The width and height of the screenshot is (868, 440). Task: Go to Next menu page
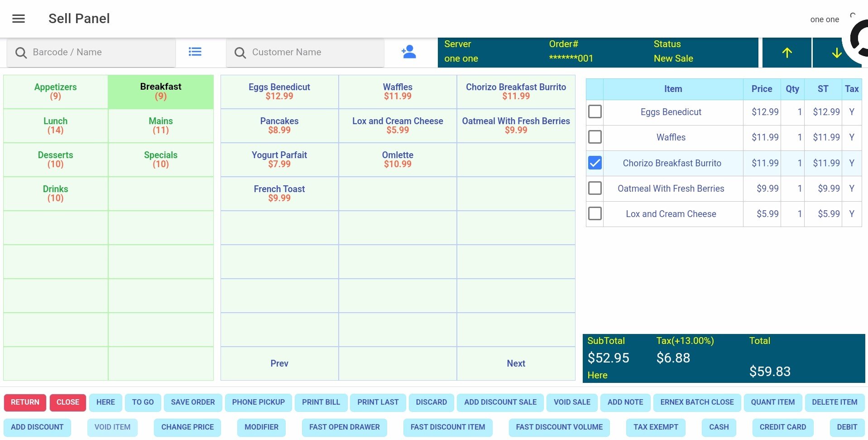[x=516, y=363]
